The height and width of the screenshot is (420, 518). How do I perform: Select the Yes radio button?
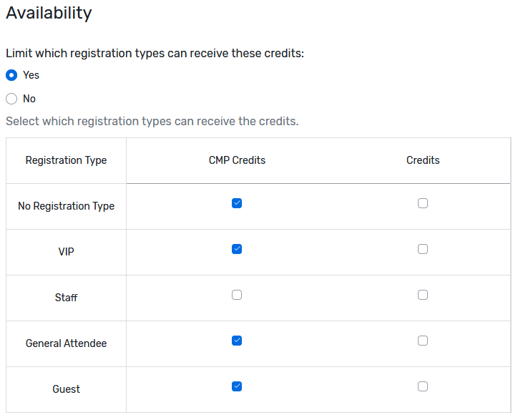(x=11, y=75)
